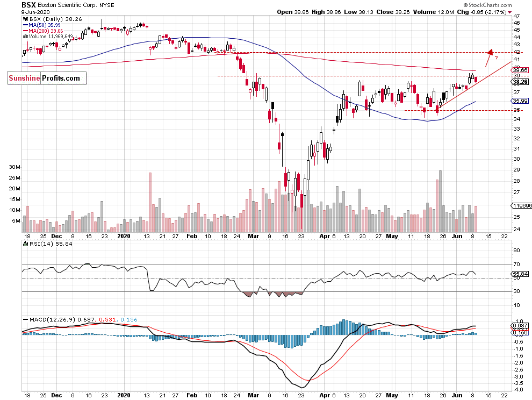
Task: Click the 0.687 MACD tag on right axis
Action: coord(520,326)
